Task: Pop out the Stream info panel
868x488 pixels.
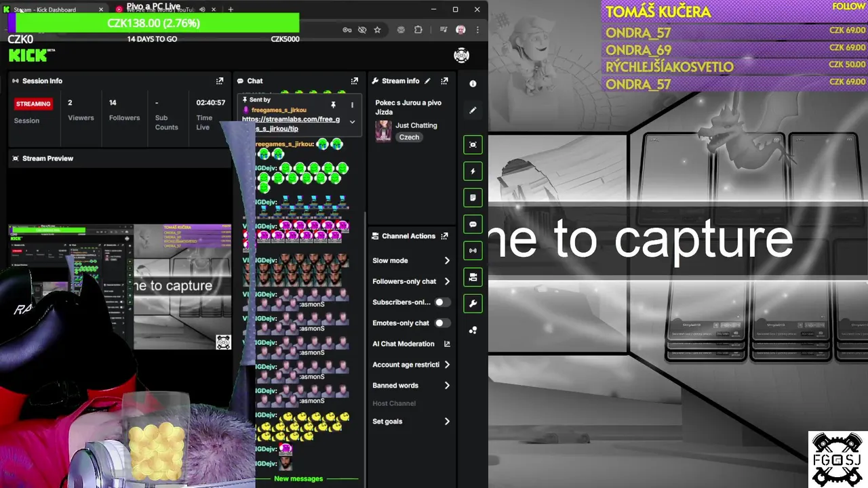Action: [x=444, y=81]
